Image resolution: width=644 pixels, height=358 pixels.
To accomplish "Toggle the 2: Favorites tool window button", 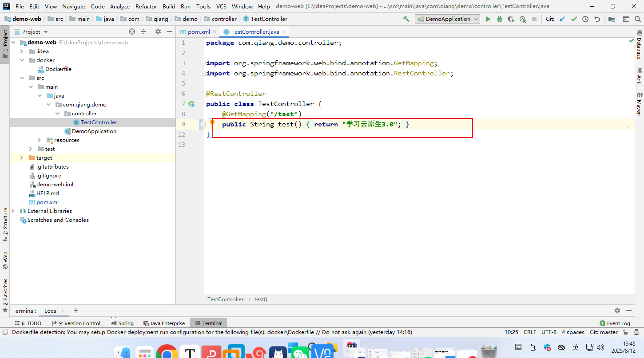I will pyautogui.click(x=5, y=295).
